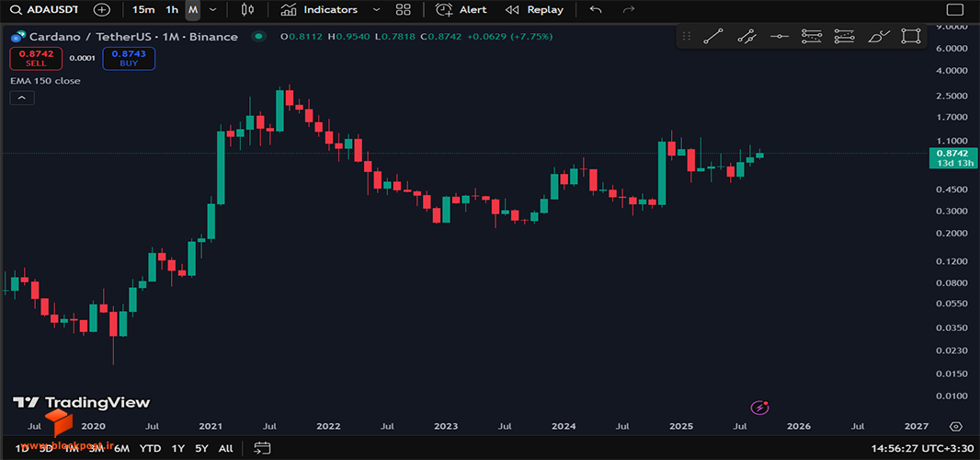Open the layout grid selector icon
The width and height of the screenshot is (980, 460).
404,9
